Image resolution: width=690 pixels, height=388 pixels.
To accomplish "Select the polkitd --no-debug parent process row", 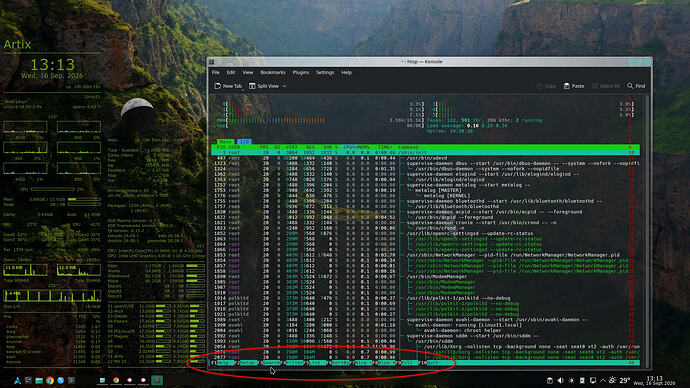I will [x=425, y=298].
